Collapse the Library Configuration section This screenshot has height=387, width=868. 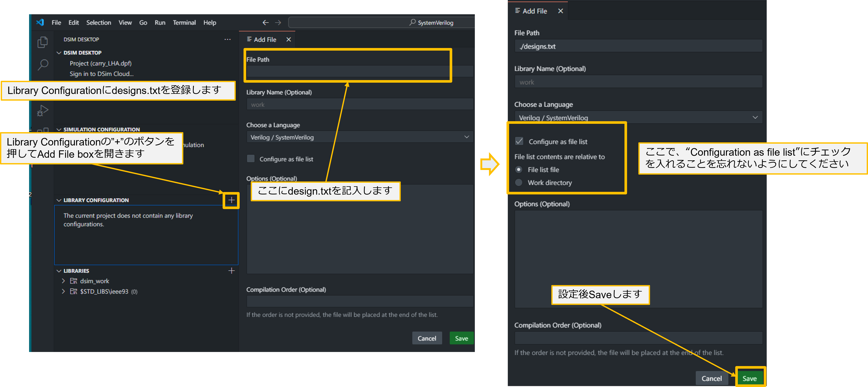coord(59,200)
